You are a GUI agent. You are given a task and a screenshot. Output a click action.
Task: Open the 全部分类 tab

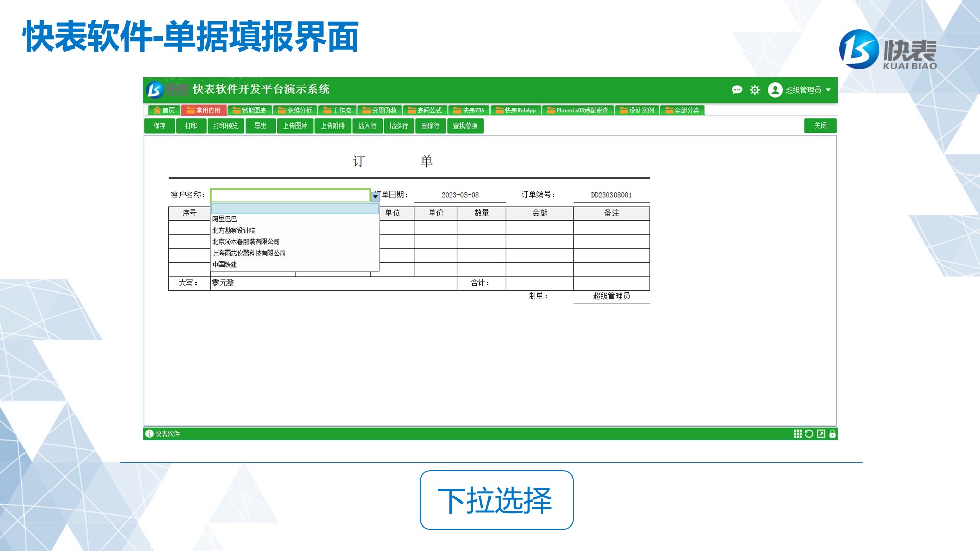click(682, 110)
